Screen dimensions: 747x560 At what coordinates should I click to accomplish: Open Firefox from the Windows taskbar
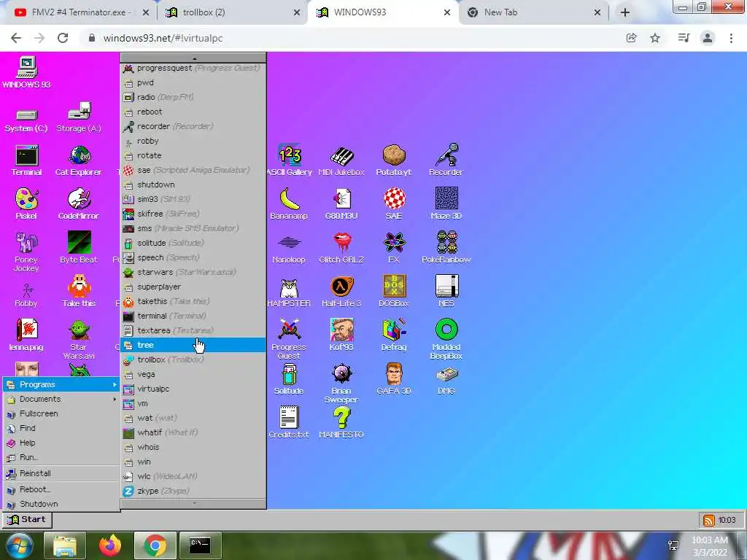(110, 545)
